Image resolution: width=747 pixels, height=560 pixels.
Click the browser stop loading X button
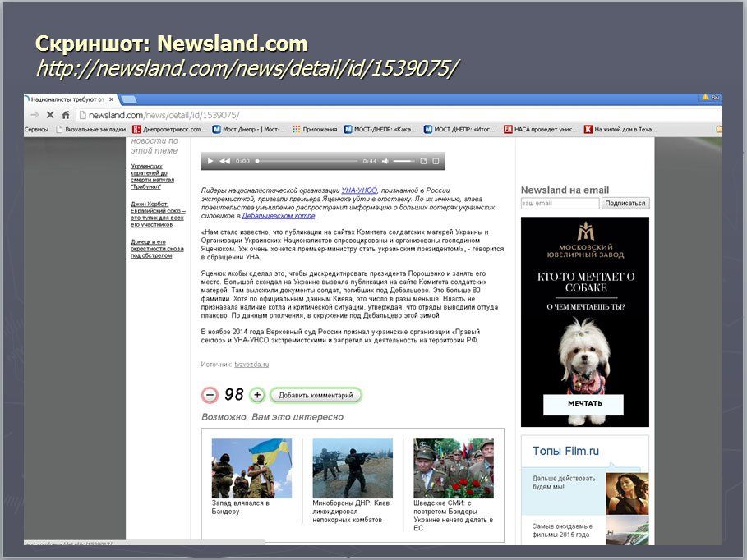pyautogui.click(x=50, y=115)
